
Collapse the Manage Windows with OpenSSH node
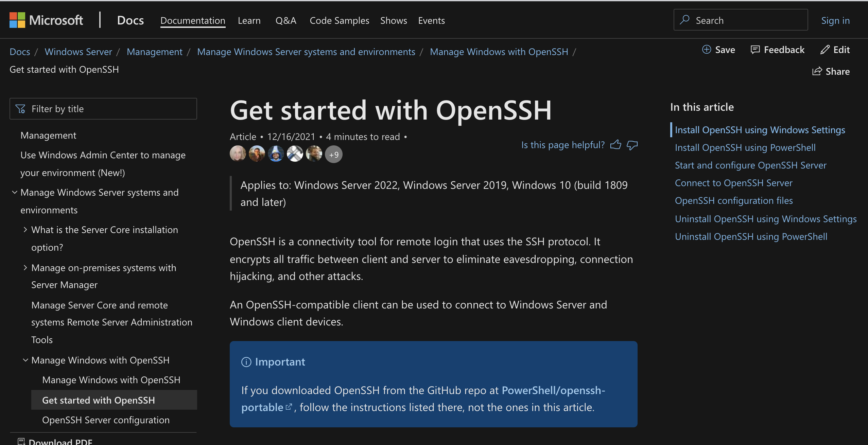tap(25, 360)
